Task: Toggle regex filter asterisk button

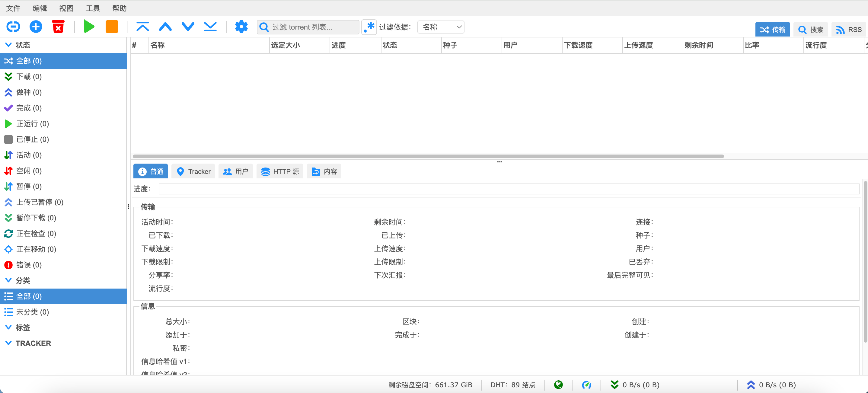Action: coord(369,27)
